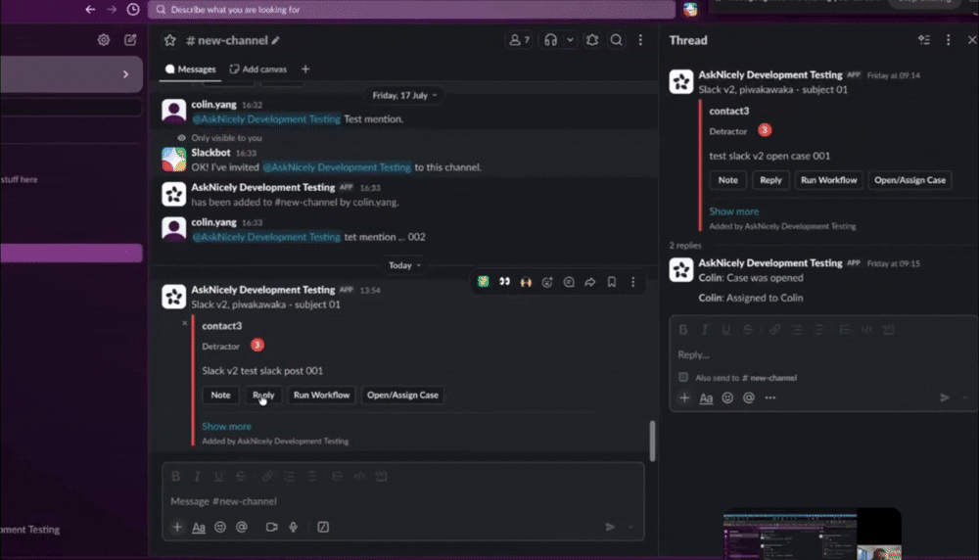Expand Show more in Thread panel
The height and width of the screenshot is (560, 979).
pyautogui.click(x=734, y=211)
